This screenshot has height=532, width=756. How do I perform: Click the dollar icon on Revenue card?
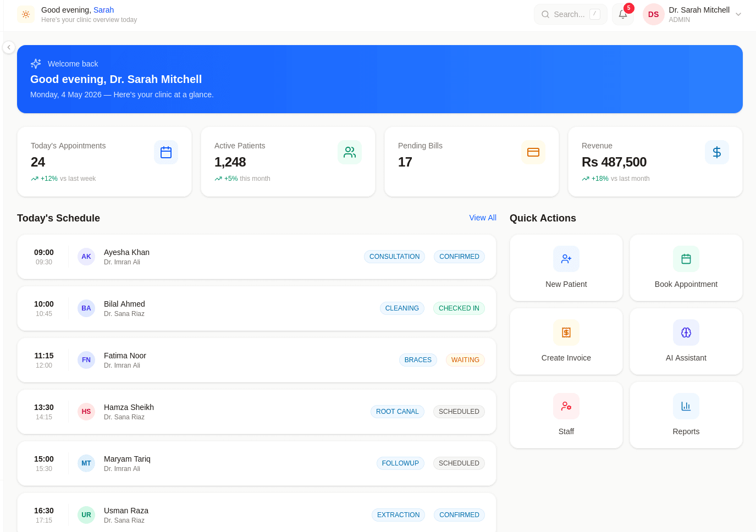coord(717,152)
